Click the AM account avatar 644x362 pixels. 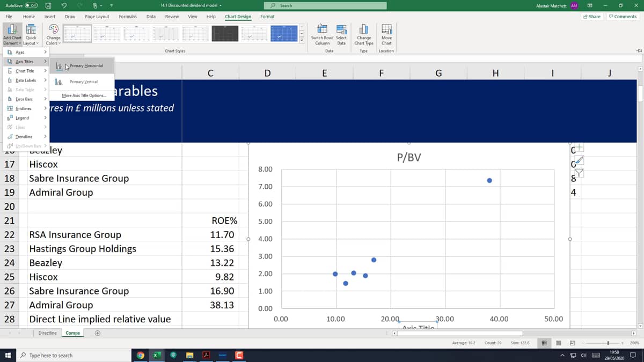click(x=574, y=5)
